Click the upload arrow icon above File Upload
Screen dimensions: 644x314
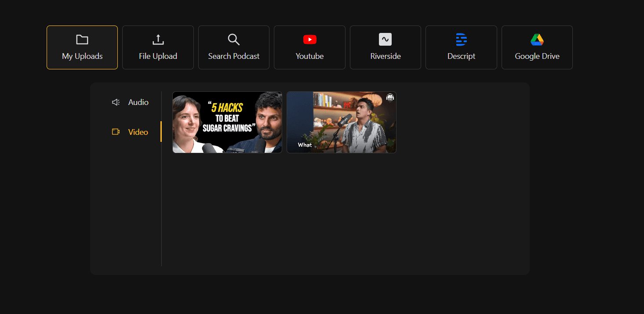coord(158,39)
